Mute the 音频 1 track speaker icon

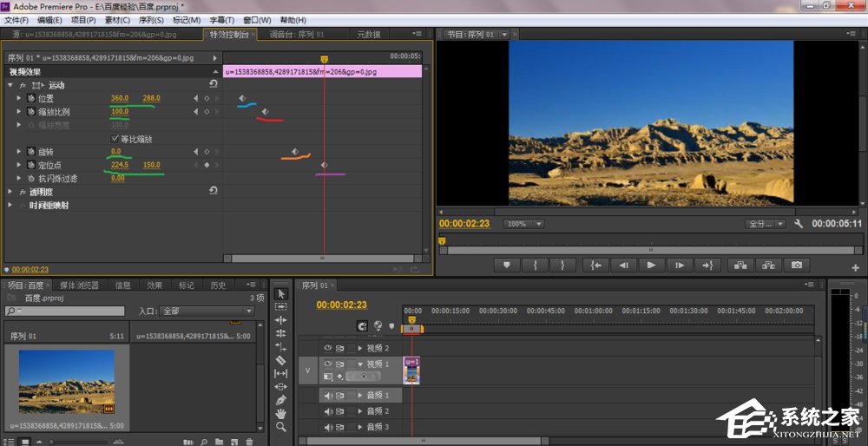[328, 396]
